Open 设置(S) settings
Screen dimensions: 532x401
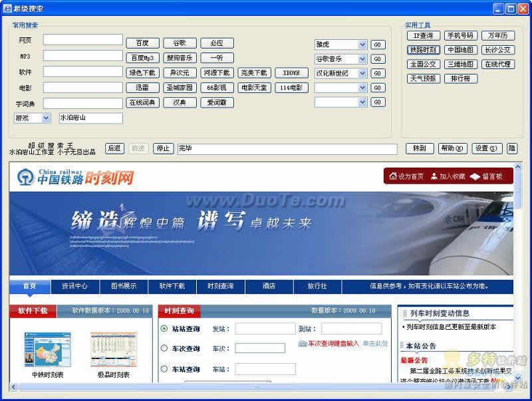pos(487,148)
